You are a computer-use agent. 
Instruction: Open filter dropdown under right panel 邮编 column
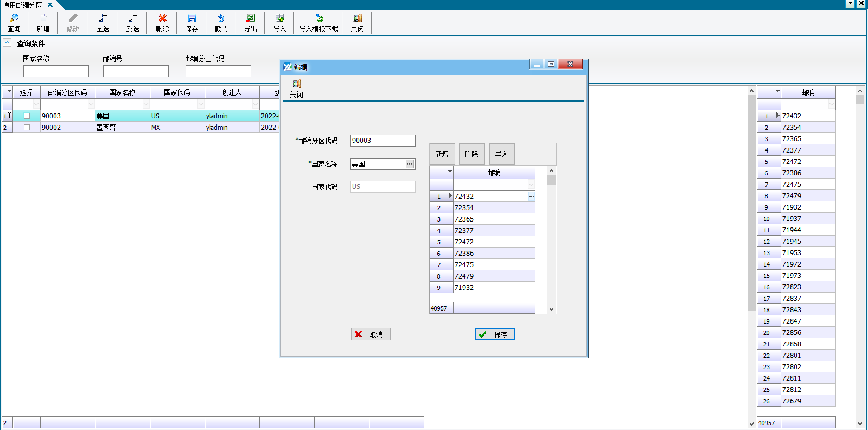(x=832, y=104)
